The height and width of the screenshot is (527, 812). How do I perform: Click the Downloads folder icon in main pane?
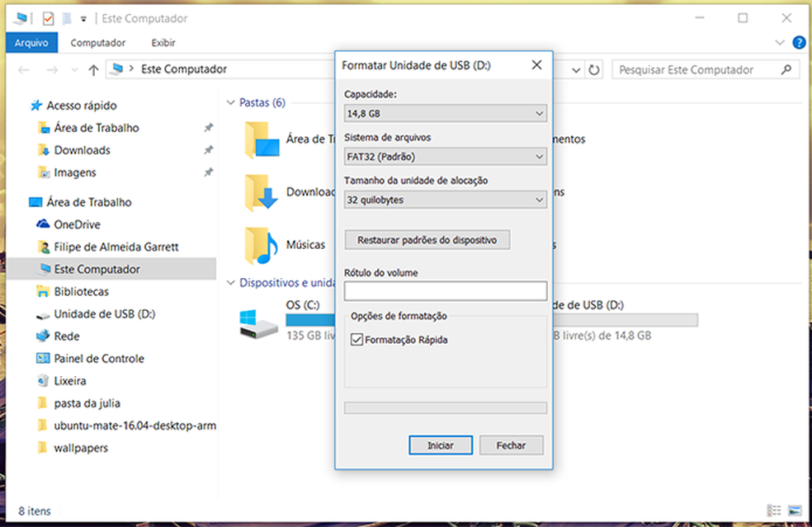pos(262,192)
